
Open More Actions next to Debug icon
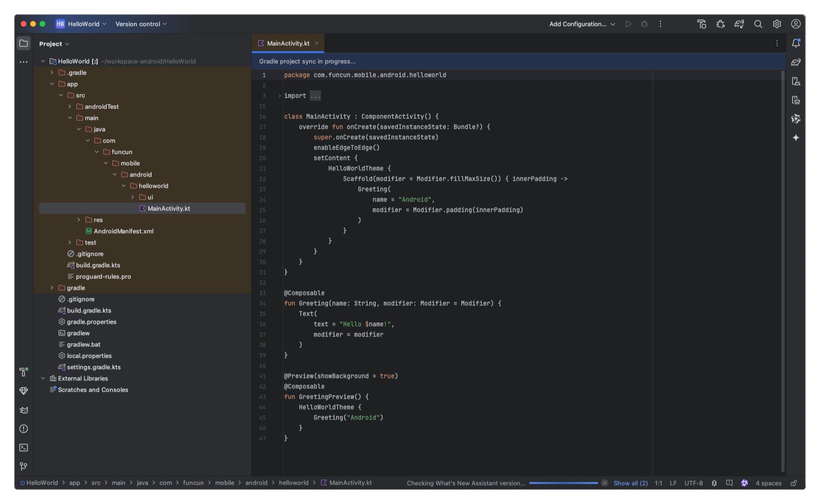[660, 24]
